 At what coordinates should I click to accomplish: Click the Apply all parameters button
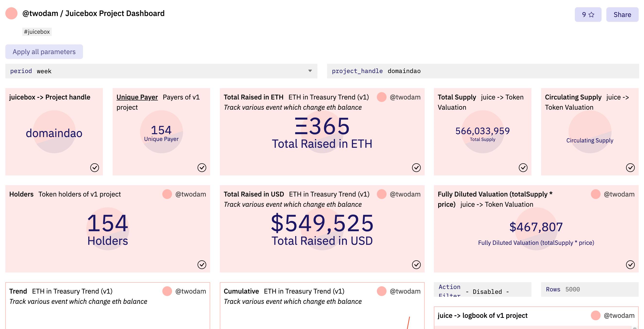click(x=44, y=52)
